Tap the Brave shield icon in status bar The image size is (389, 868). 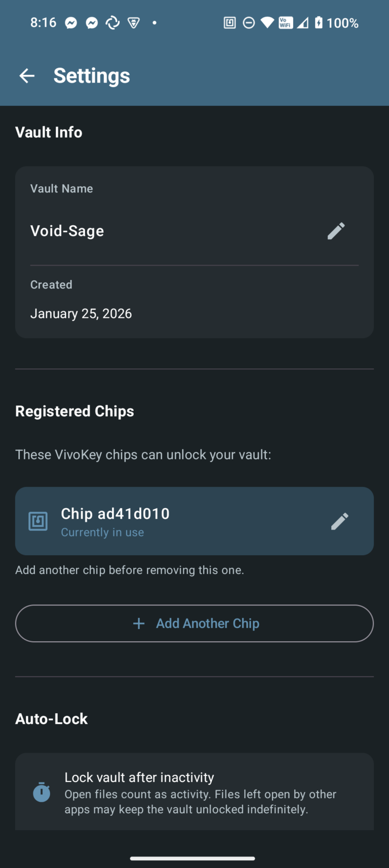[134, 23]
